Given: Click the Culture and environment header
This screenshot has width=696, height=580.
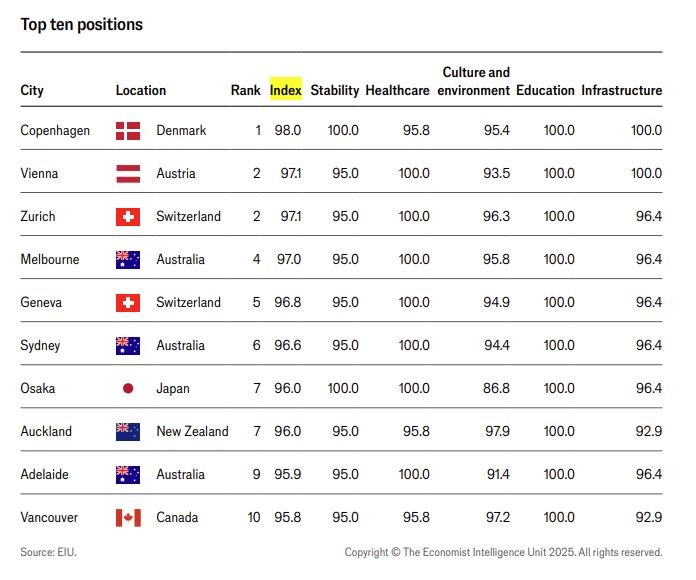Looking at the screenshot, I should pos(476,81).
